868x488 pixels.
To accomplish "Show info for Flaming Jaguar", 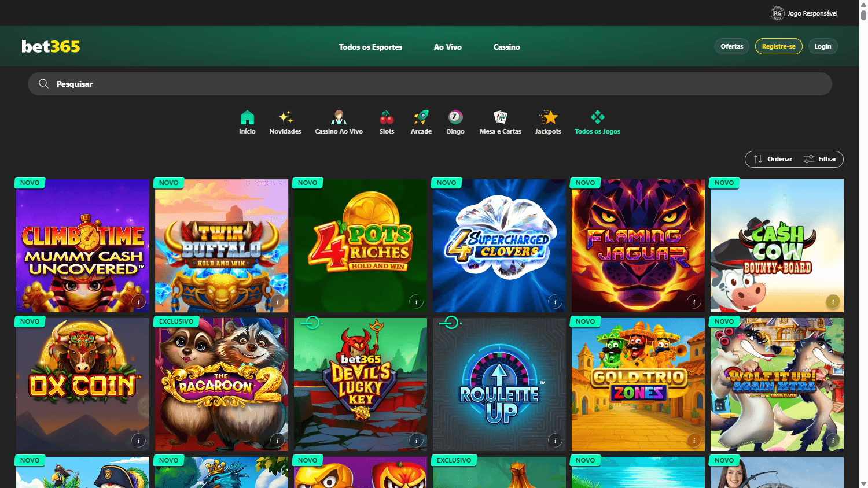I will tap(694, 302).
